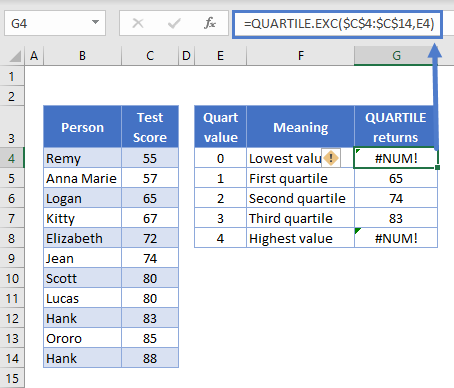This screenshot has width=454, height=388.
Task: Select quartile result 83 in column G
Action: coord(396,218)
